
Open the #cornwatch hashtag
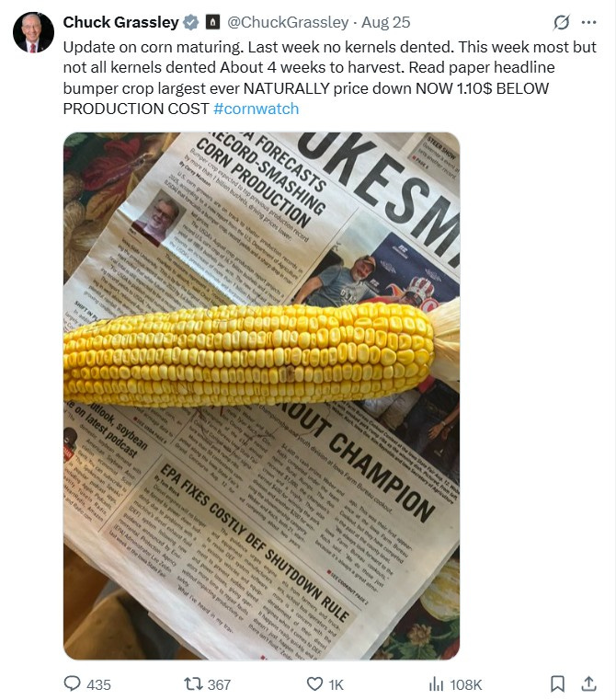(257, 109)
